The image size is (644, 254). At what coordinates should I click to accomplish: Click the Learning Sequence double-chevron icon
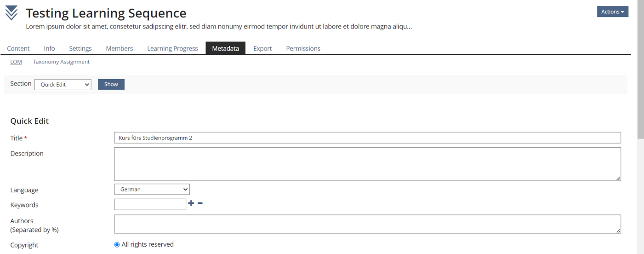coord(11,13)
